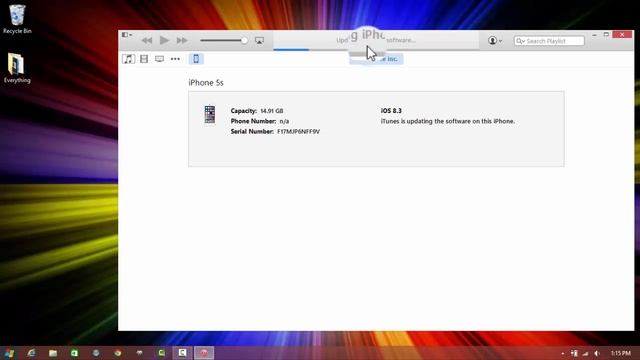Select the Serial Number label

pos(252,131)
